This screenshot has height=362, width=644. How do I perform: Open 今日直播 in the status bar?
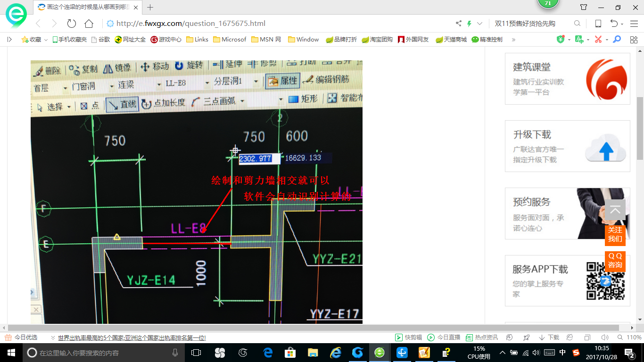point(444,337)
